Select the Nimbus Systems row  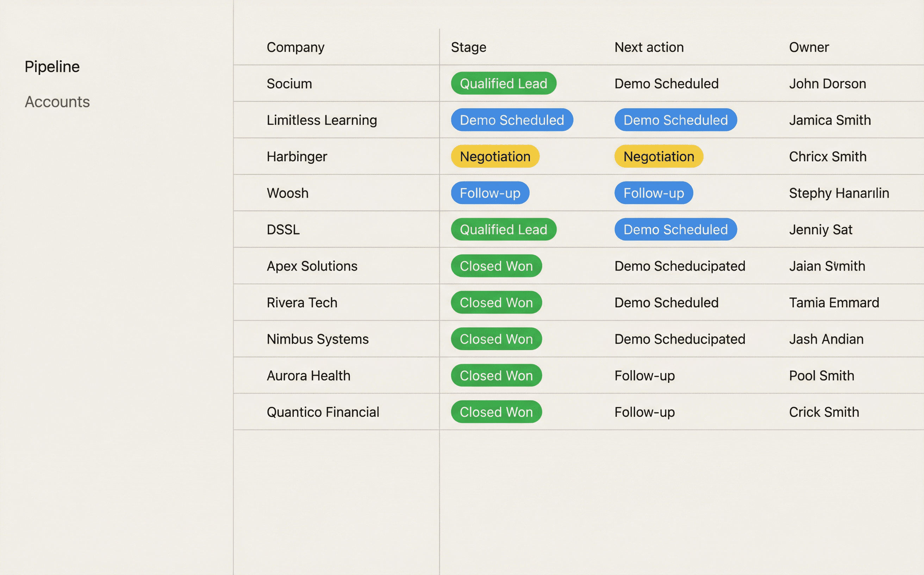click(318, 339)
